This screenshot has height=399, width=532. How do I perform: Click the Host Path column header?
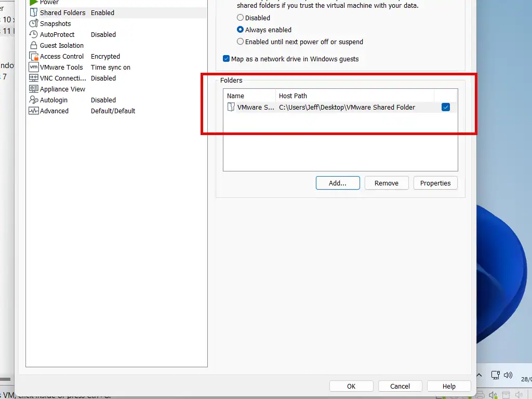(355, 96)
